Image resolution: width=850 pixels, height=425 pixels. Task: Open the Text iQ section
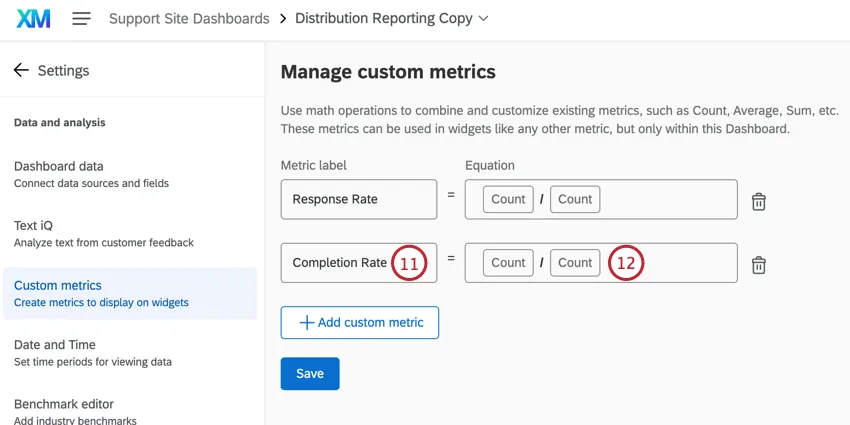(103, 233)
